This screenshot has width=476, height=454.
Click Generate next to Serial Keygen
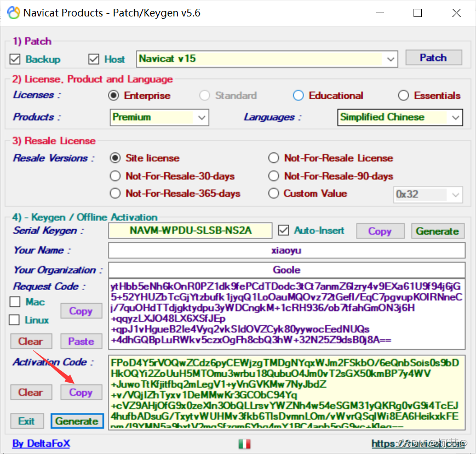click(x=438, y=231)
